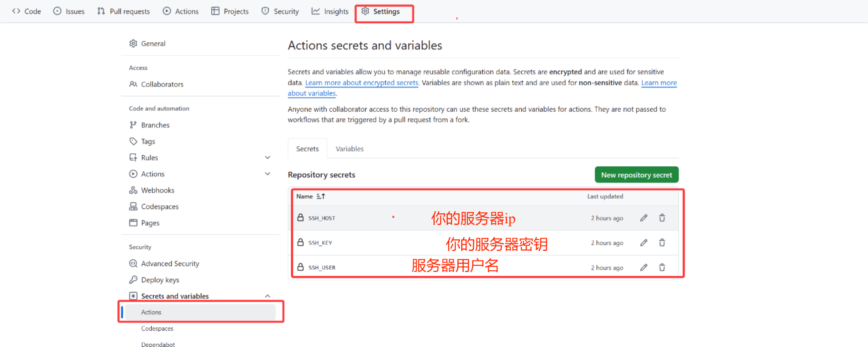Screen dimensions: 868x347
Task: Delete the SSH_KEY secret via trash icon
Action: tap(662, 243)
